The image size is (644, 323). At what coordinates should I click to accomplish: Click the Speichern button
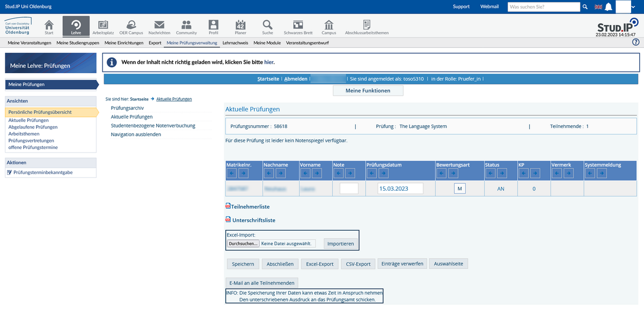(x=243, y=264)
